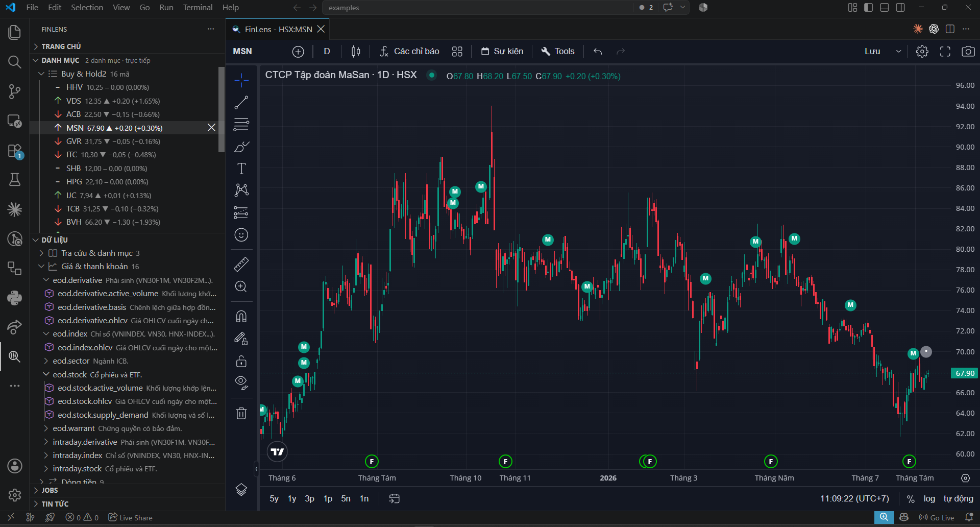Open Source Control view
The height and width of the screenshot is (527, 980).
point(15,92)
